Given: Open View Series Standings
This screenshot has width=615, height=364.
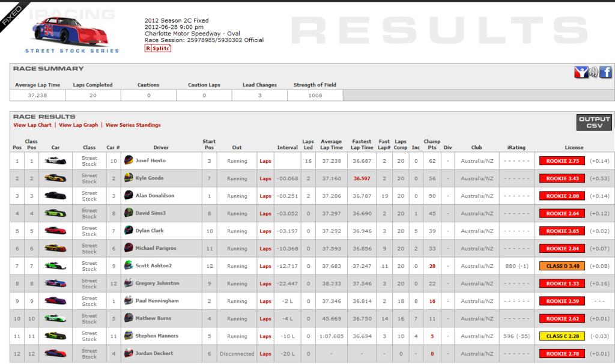Looking at the screenshot, I should 133,125.
